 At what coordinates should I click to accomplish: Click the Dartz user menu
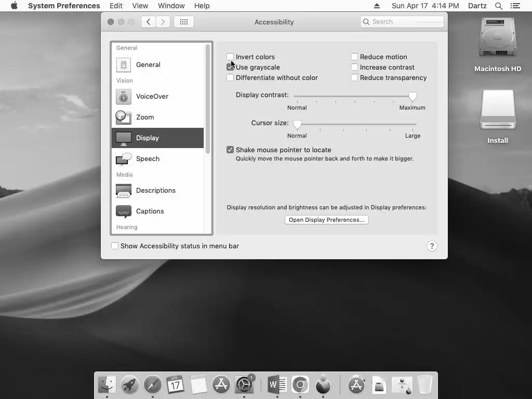click(477, 6)
